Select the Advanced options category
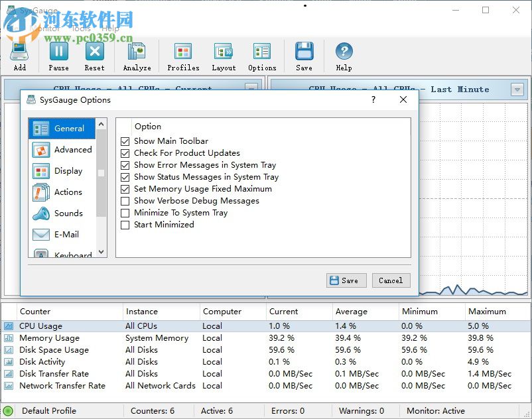The width and height of the screenshot is (532, 419). click(63, 150)
